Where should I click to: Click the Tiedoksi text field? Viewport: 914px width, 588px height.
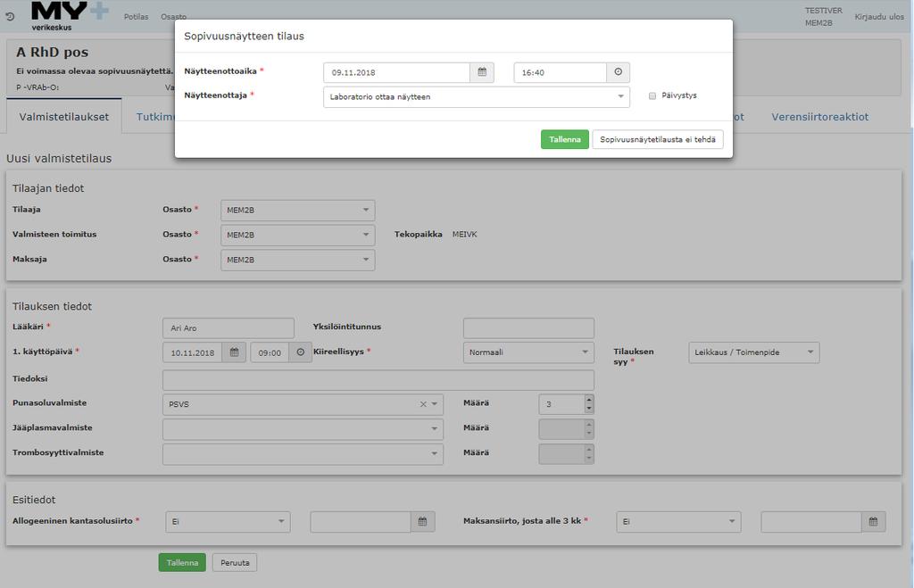pyautogui.click(x=378, y=380)
